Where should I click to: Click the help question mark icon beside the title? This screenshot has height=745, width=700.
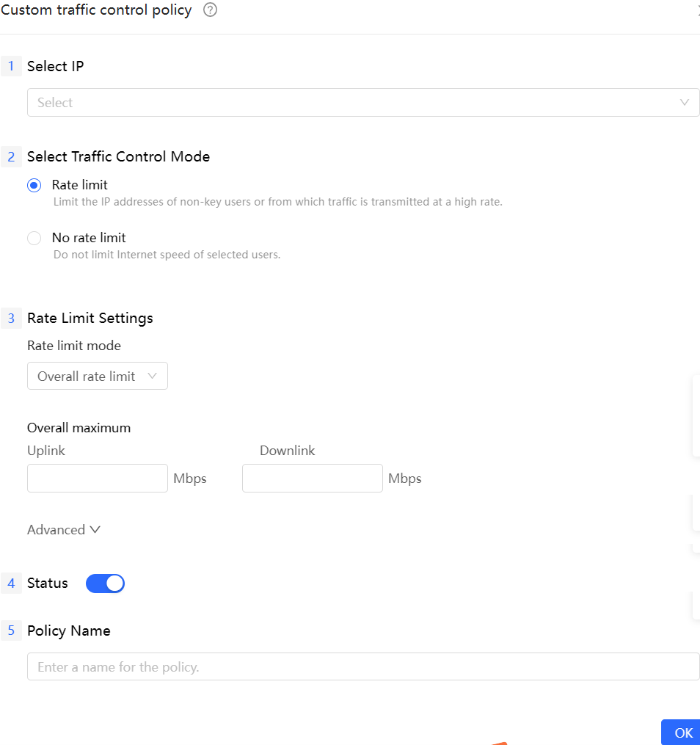(x=210, y=10)
